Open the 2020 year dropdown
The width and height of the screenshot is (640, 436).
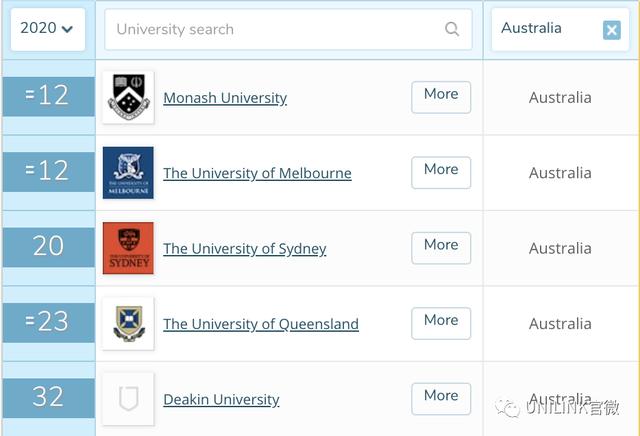(x=48, y=29)
